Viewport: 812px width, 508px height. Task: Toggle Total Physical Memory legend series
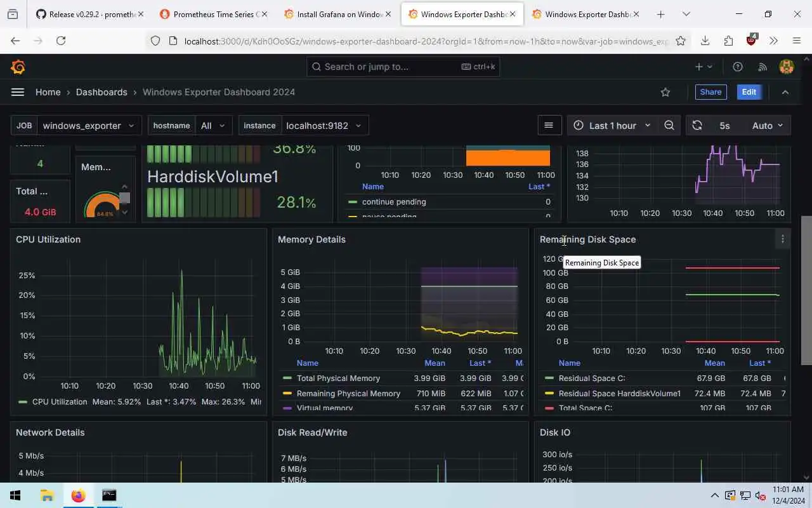coord(338,378)
